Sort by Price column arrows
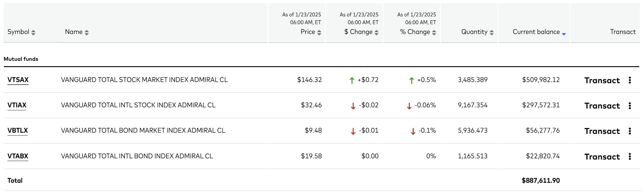This screenshot has height=195, width=644. click(319, 32)
